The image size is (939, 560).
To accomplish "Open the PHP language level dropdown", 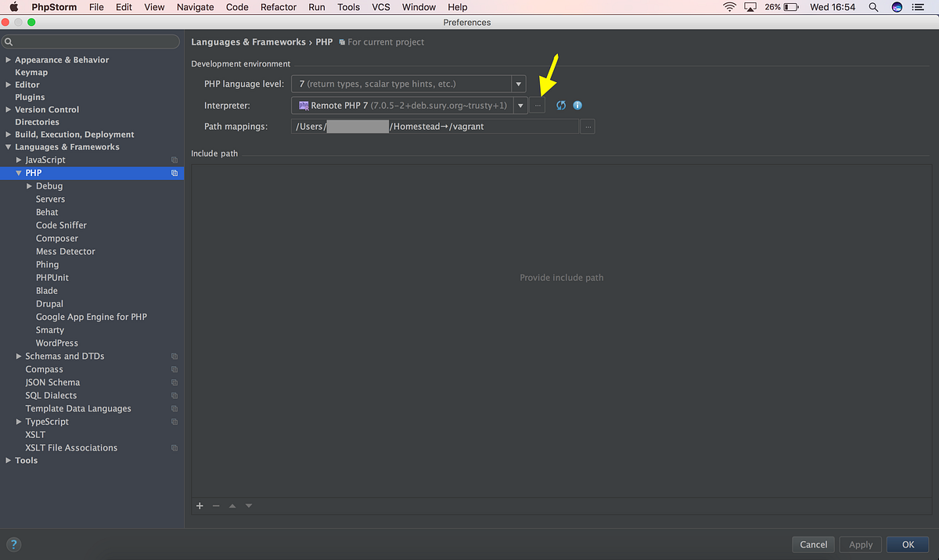I will pos(518,84).
